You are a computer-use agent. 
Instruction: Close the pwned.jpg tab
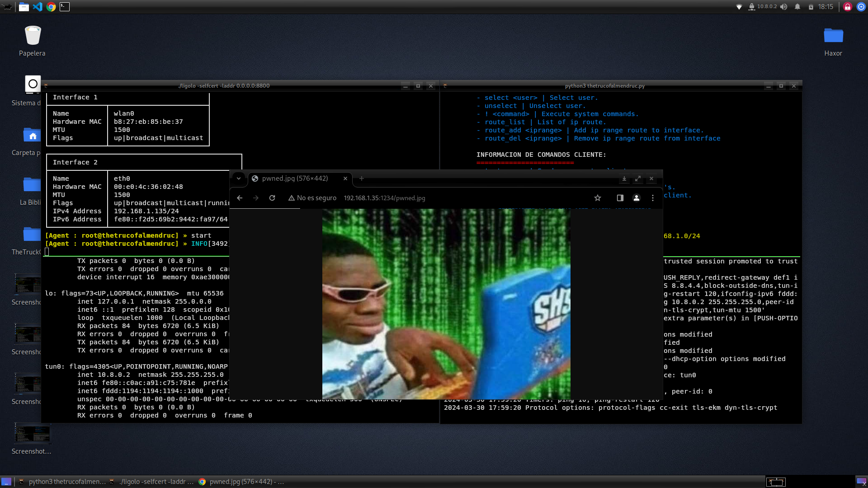[x=345, y=178]
